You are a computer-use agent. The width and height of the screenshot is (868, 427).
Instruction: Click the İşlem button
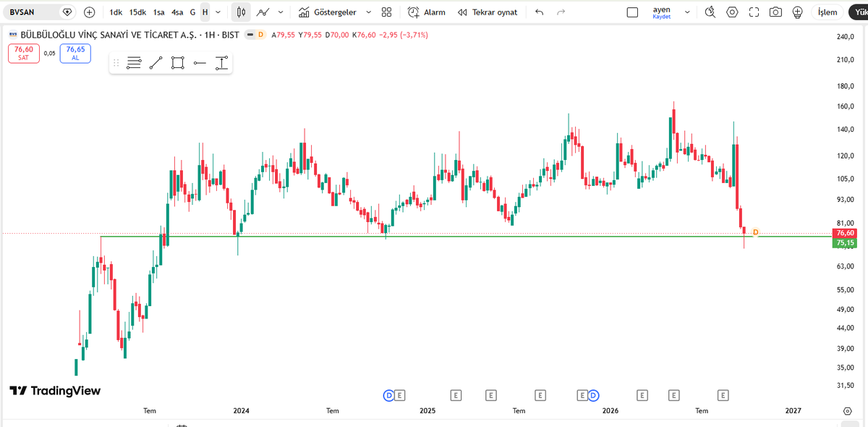827,12
